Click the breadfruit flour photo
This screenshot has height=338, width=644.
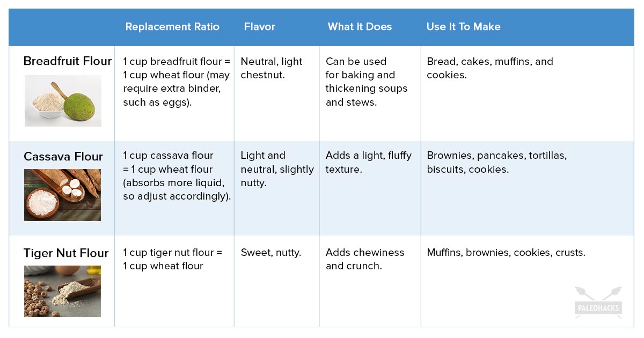click(x=63, y=100)
